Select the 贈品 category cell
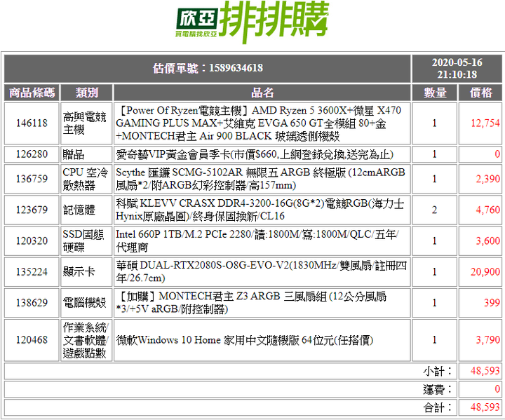The width and height of the screenshot is (505, 420). 86,154
